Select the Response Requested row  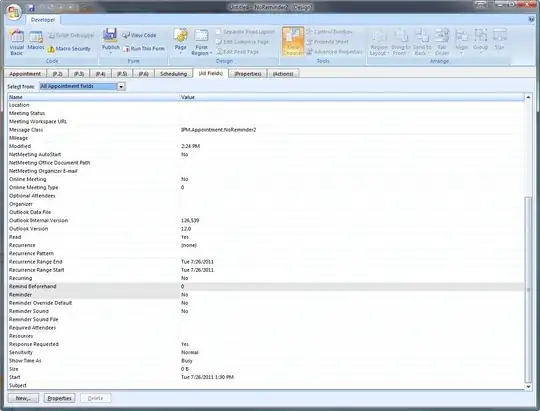[x=266, y=344]
